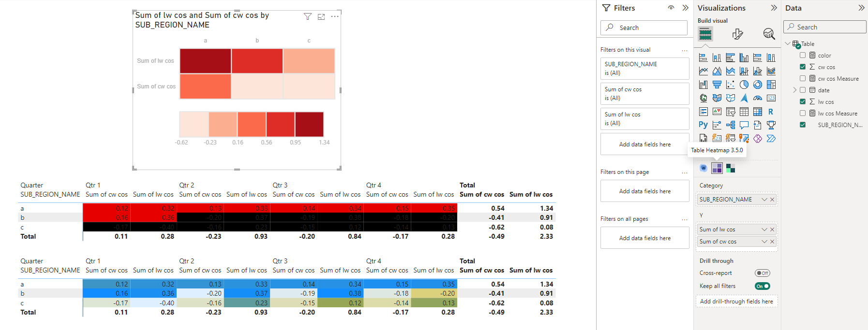The image size is (868, 330).
Task: Open the Build visual fields tab
Action: [x=705, y=34]
